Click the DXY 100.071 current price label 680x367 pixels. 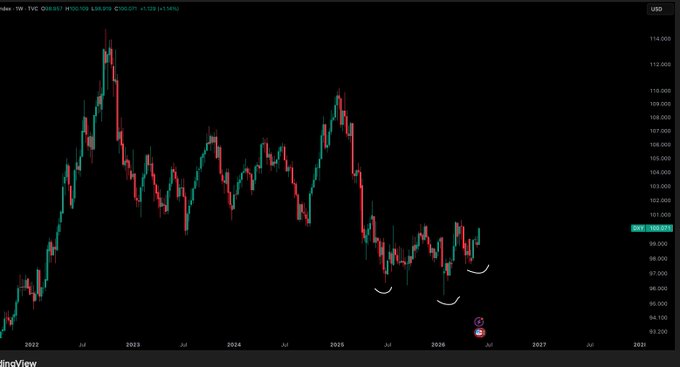(x=652, y=228)
